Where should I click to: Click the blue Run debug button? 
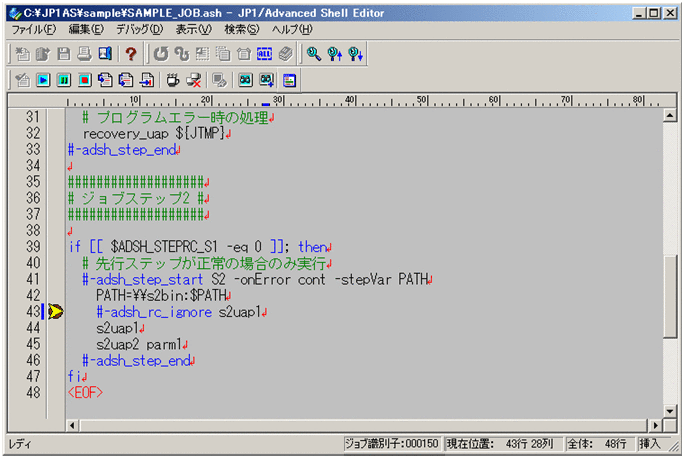coord(43,80)
